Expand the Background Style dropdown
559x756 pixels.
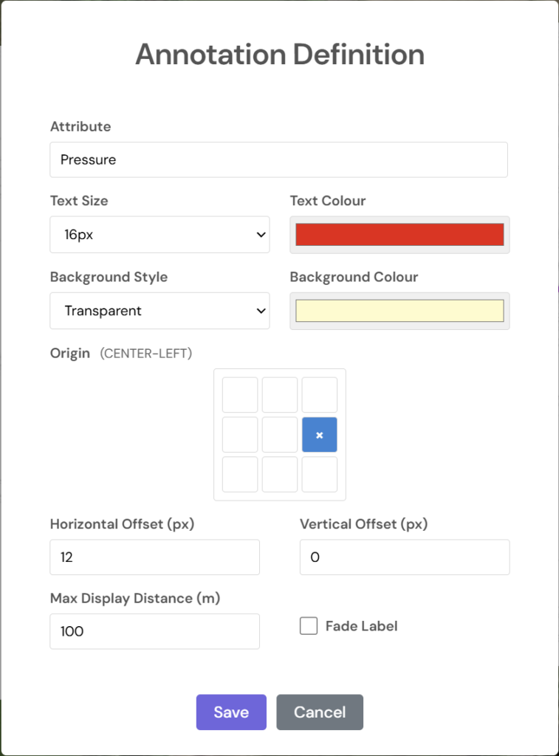click(160, 311)
